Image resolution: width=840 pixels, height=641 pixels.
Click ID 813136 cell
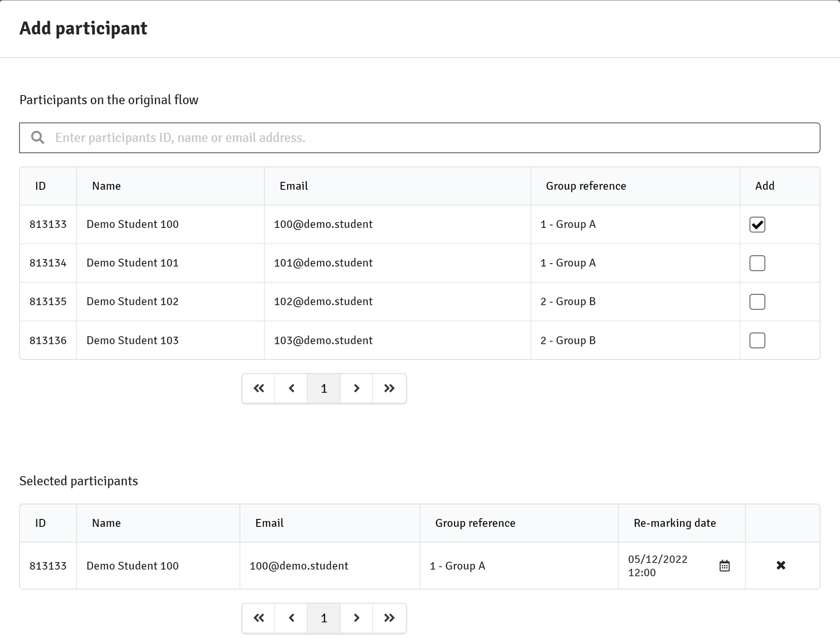[48, 340]
